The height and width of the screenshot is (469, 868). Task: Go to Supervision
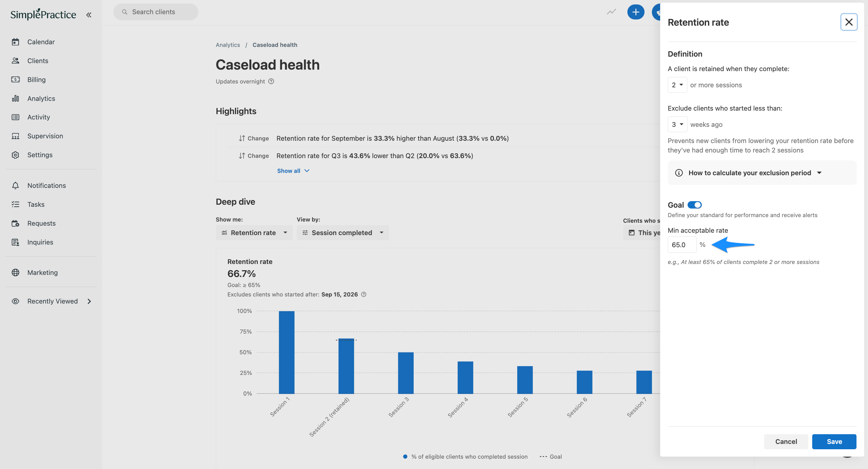(45, 136)
